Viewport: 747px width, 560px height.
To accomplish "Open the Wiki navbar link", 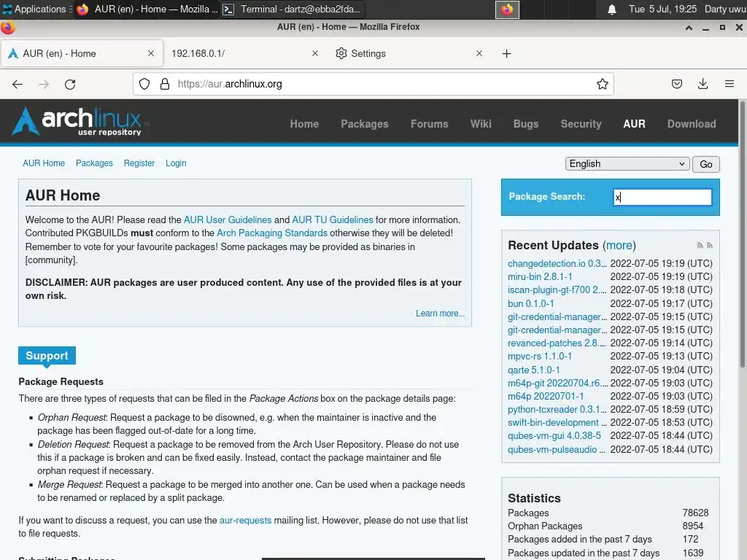I will (481, 124).
